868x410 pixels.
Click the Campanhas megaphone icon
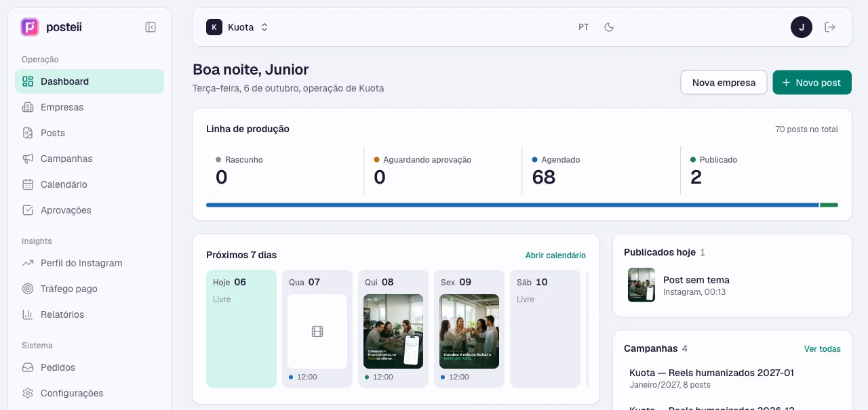(x=28, y=159)
